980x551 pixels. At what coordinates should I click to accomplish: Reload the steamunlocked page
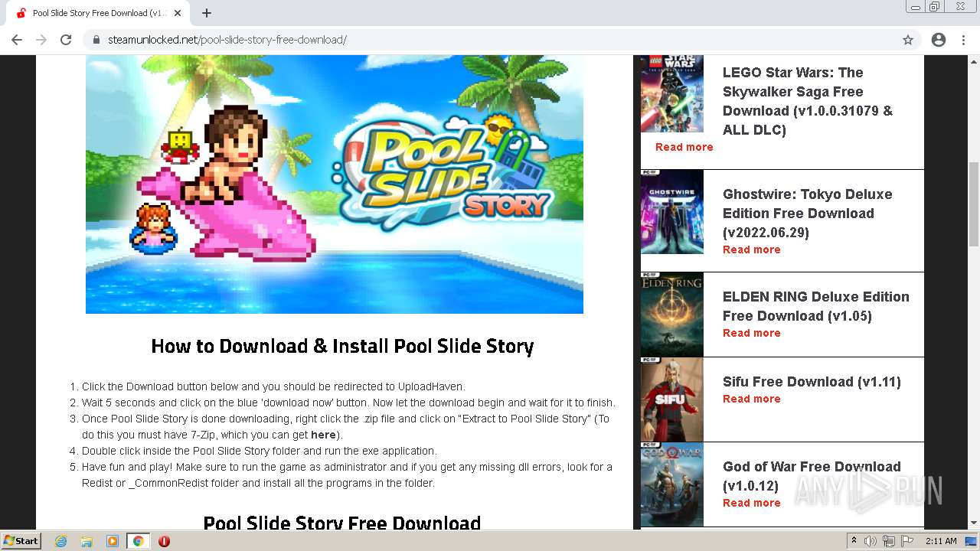pos(66,40)
